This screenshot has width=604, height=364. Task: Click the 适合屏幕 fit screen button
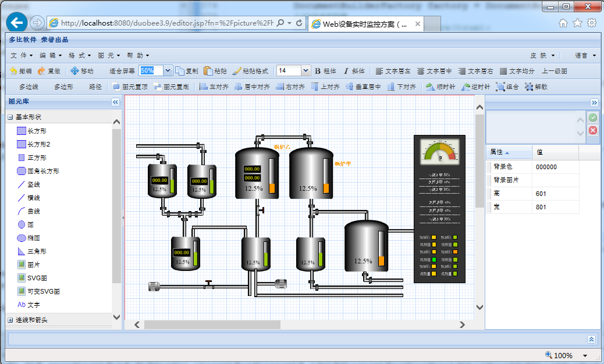point(122,71)
